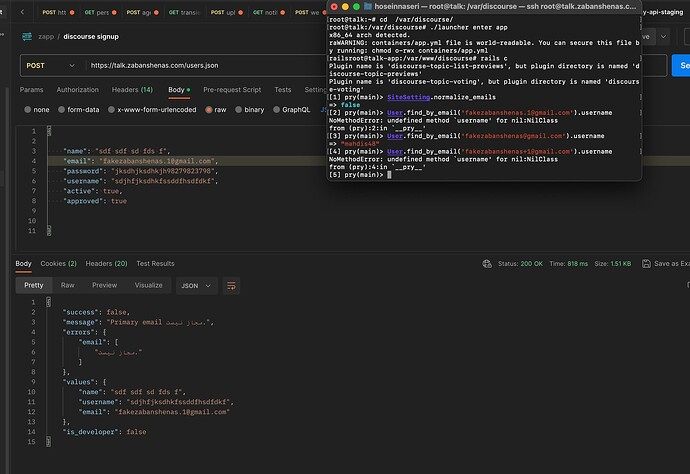Click "success": false in response

click(x=96, y=312)
